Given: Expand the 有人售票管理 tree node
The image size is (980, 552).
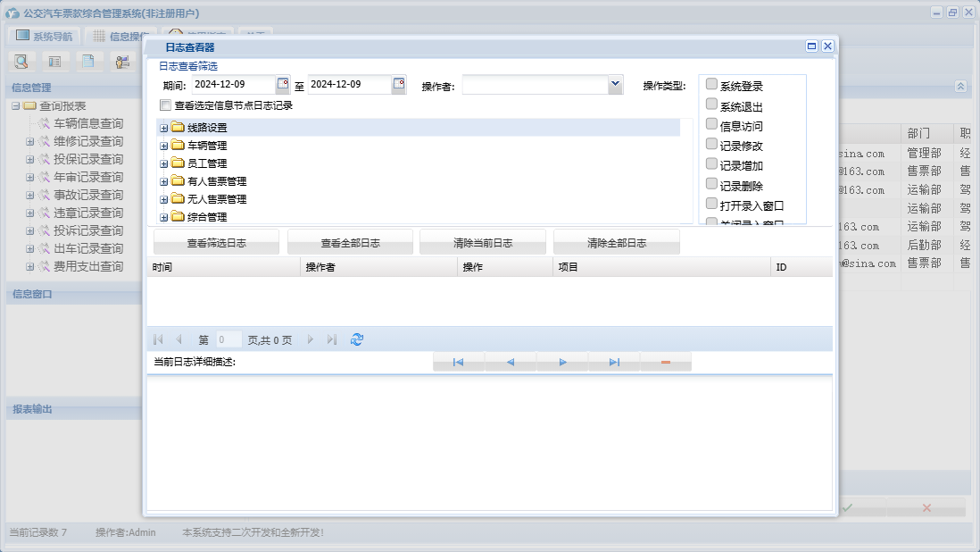Looking at the screenshot, I should [x=163, y=182].
